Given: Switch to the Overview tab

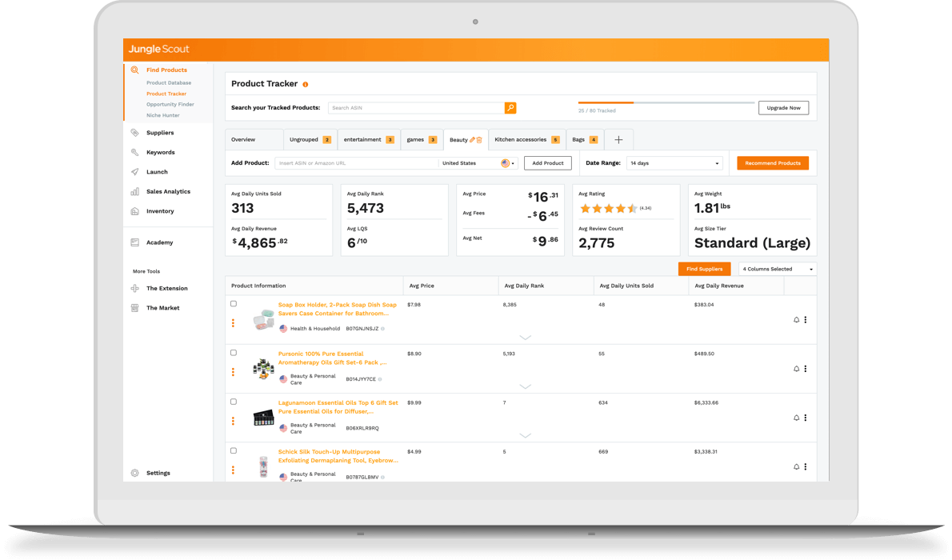Looking at the screenshot, I should 254,140.
